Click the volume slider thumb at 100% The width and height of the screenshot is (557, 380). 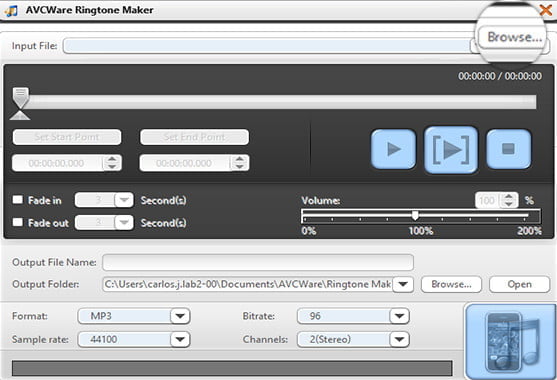point(415,215)
